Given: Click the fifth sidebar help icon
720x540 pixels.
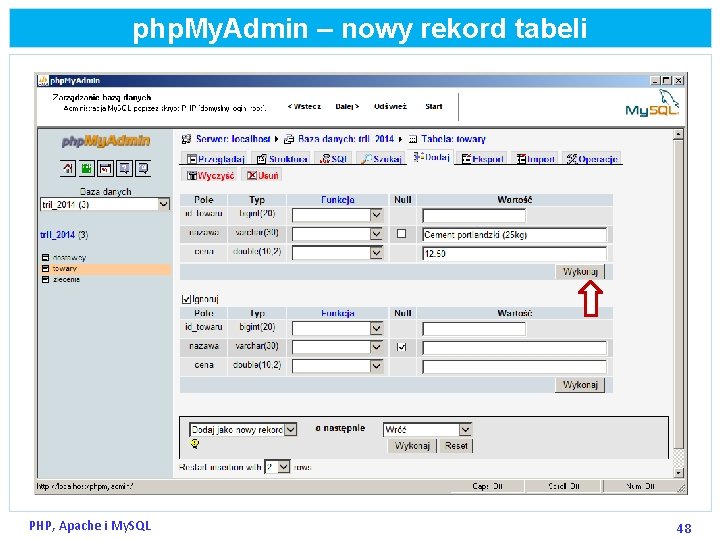Looking at the screenshot, I should 143,169.
